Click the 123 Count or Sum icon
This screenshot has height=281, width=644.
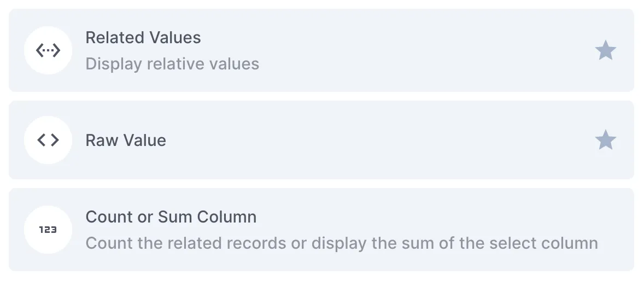48,230
